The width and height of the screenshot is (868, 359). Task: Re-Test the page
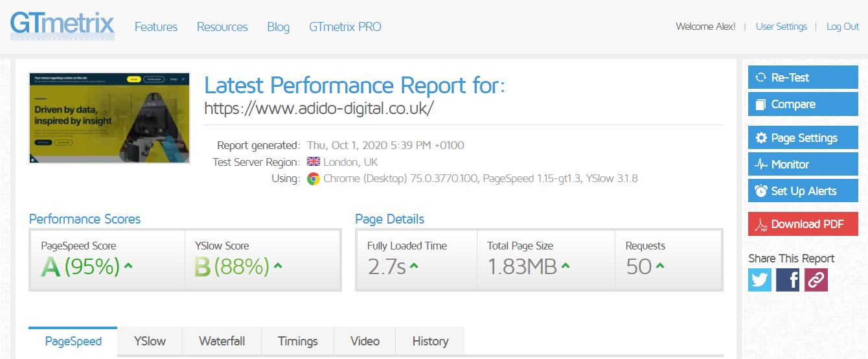[x=803, y=78]
